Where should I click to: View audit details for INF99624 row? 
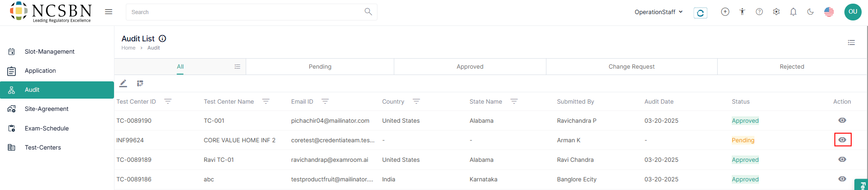tap(842, 140)
